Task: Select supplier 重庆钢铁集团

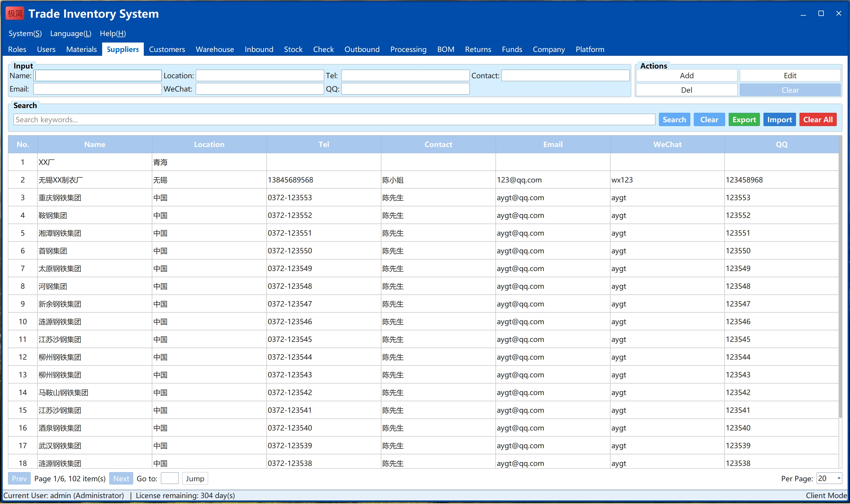Action: click(423, 197)
